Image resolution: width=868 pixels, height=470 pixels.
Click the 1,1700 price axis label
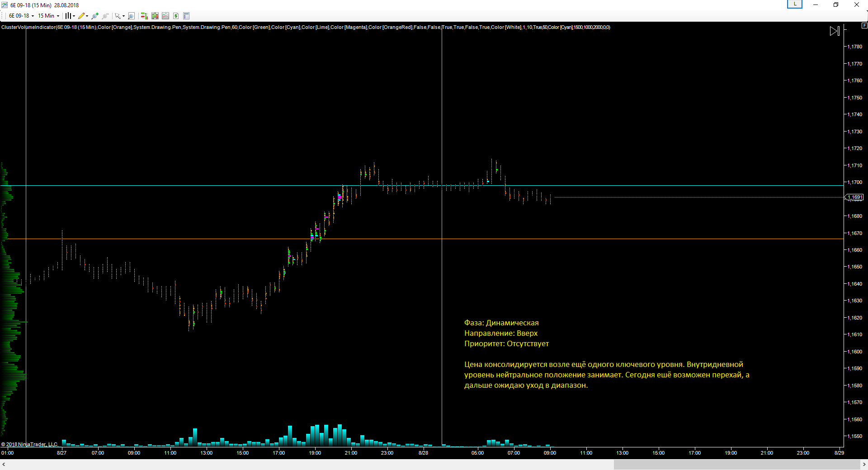coord(854,182)
